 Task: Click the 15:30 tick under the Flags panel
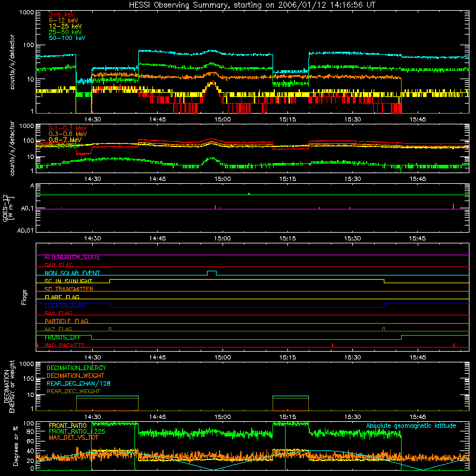pyautogui.click(x=352, y=358)
